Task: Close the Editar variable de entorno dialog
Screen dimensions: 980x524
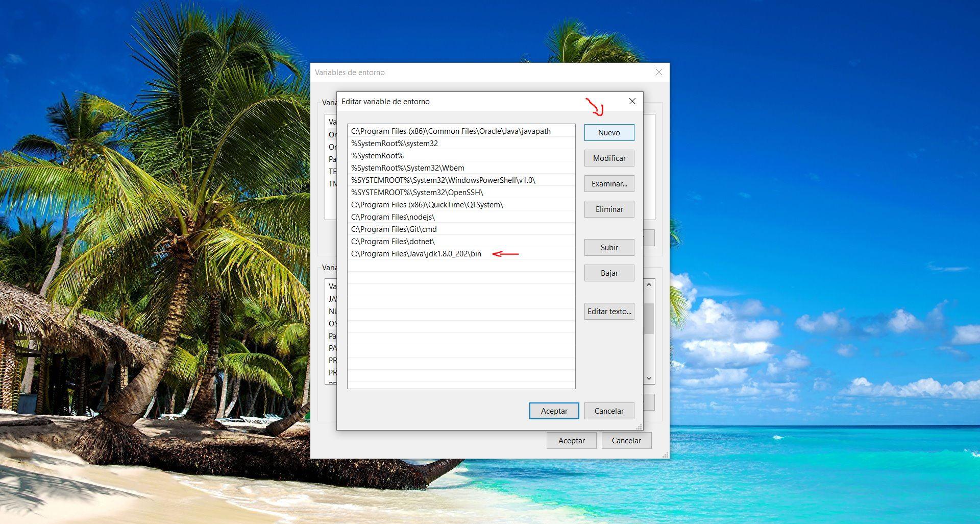Action: pos(632,101)
